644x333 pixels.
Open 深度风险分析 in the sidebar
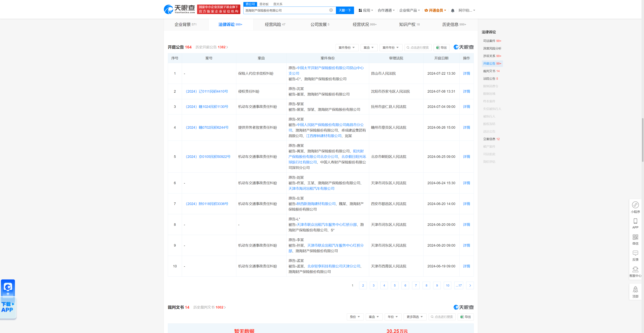pyautogui.click(x=492, y=48)
